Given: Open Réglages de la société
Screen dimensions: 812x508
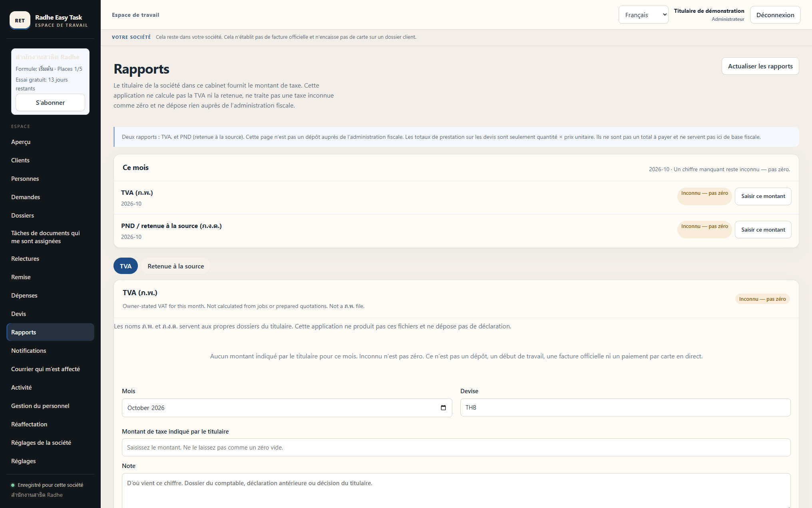Looking at the screenshot, I should [50, 443].
